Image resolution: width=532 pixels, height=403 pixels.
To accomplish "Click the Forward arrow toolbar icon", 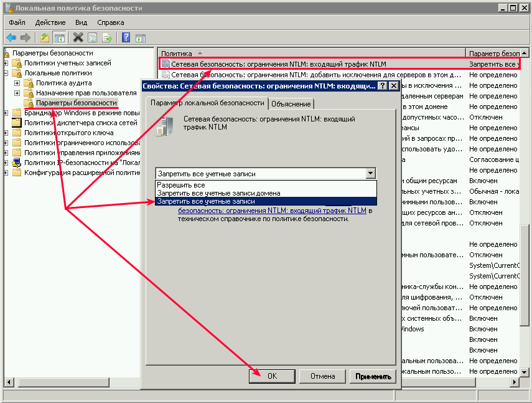I will click(25, 37).
